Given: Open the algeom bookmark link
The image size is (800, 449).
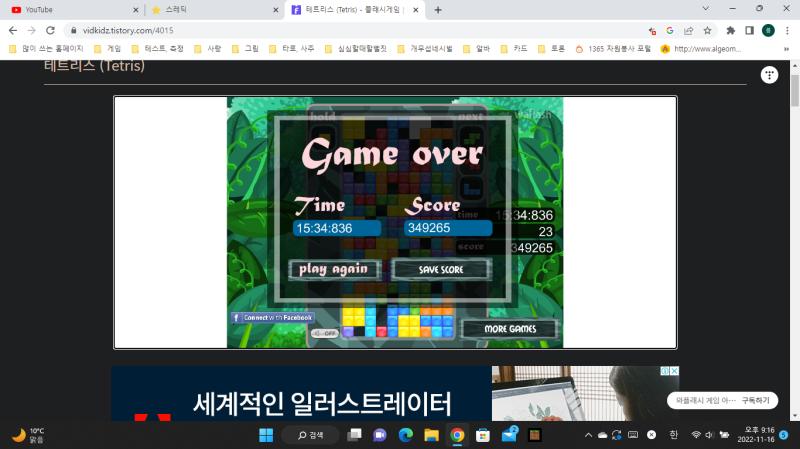Looking at the screenshot, I should pyautogui.click(x=701, y=49).
